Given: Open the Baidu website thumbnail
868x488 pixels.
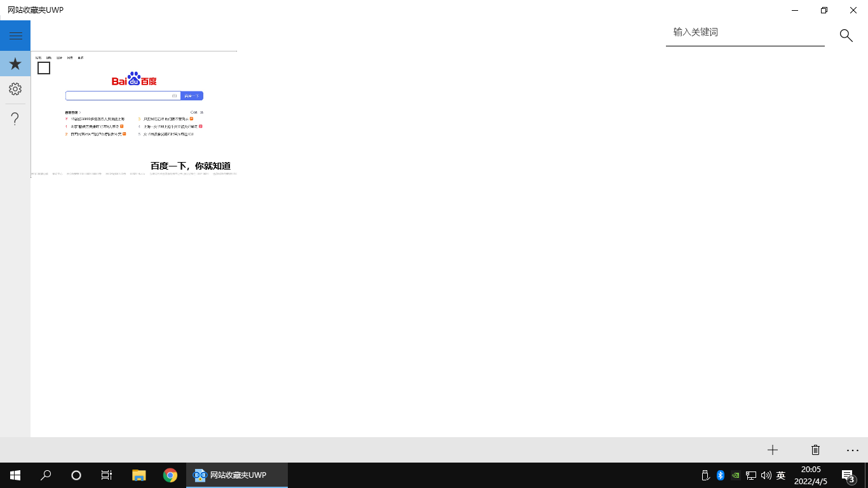Looking at the screenshot, I should [134, 114].
